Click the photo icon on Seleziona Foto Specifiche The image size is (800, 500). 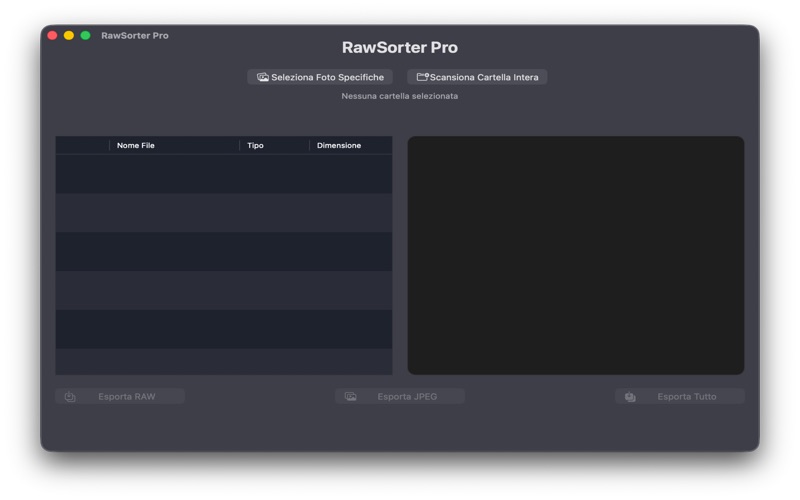pyautogui.click(x=263, y=77)
